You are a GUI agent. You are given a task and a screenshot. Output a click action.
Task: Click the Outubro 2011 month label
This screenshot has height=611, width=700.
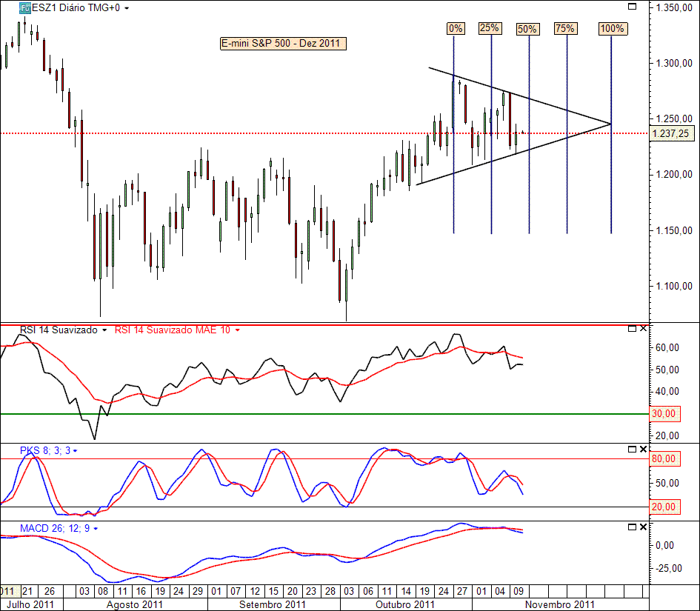(405, 604)
